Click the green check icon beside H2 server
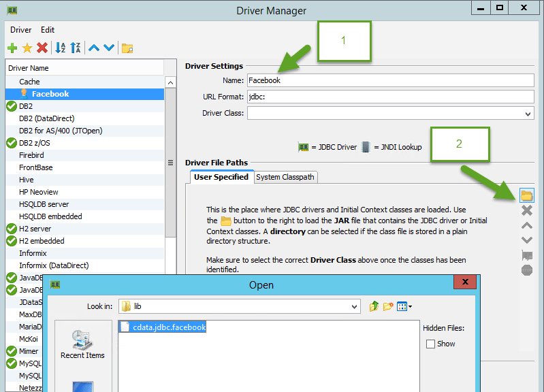This screenshot has width=544, height=392. click(12, 229)
